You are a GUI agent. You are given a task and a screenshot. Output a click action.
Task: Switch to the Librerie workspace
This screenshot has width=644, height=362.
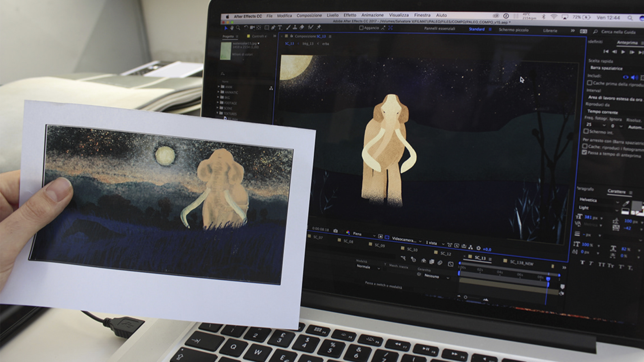coord(550,31)
